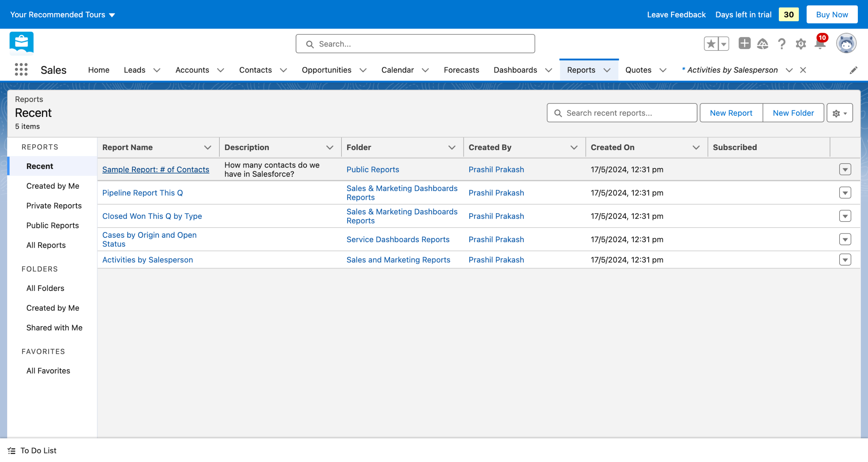Expand the Leads tab dropdown chevron
Screen dimensions: 868x462
[157, 70]
